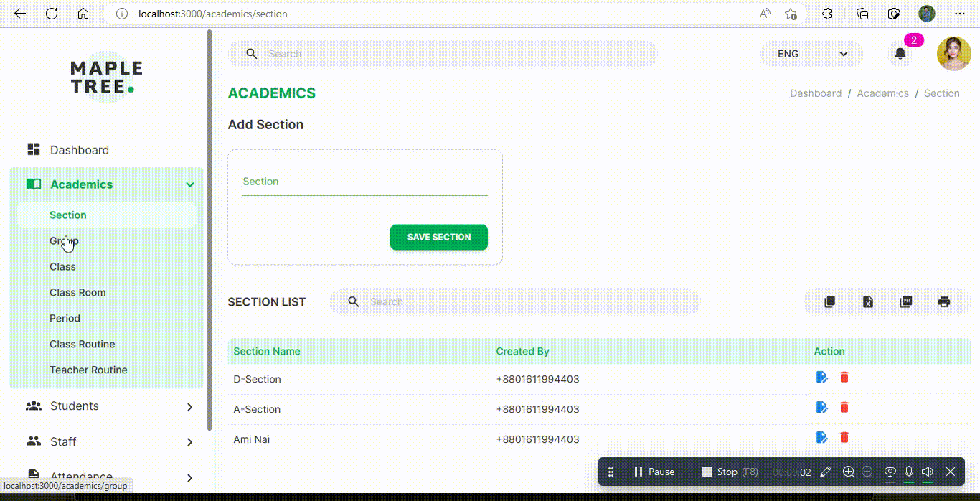Expand the Students sidebar menu
Viewport: 980px width, 501px height.
74,406
